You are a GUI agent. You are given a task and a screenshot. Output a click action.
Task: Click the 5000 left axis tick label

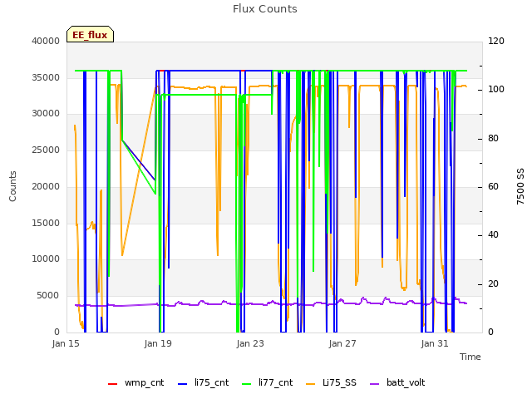48,296
